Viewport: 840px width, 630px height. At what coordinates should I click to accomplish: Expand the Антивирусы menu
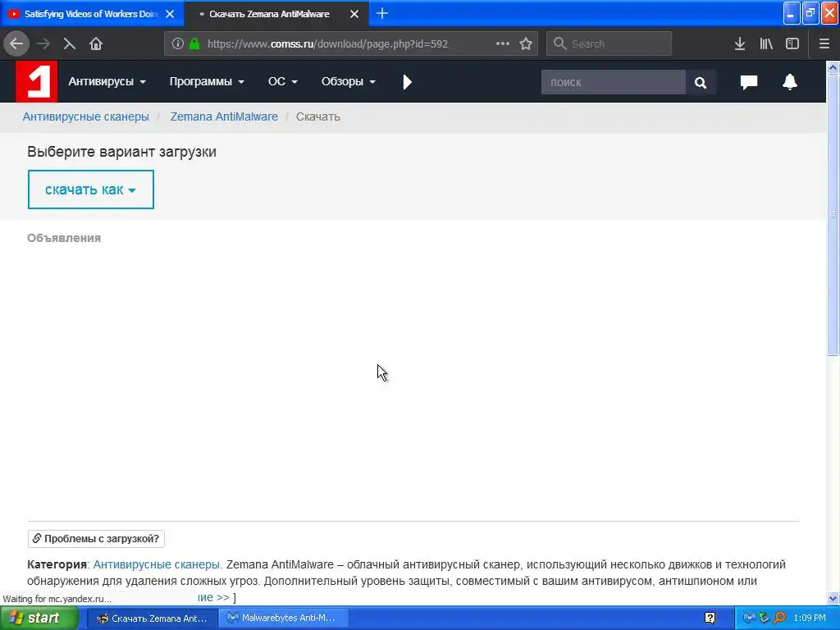coord(107,81)
